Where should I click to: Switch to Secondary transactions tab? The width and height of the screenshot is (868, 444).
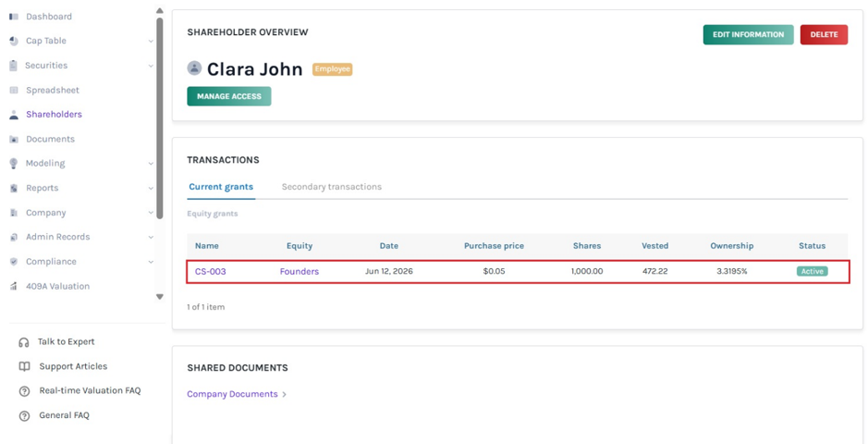(332, 187)
